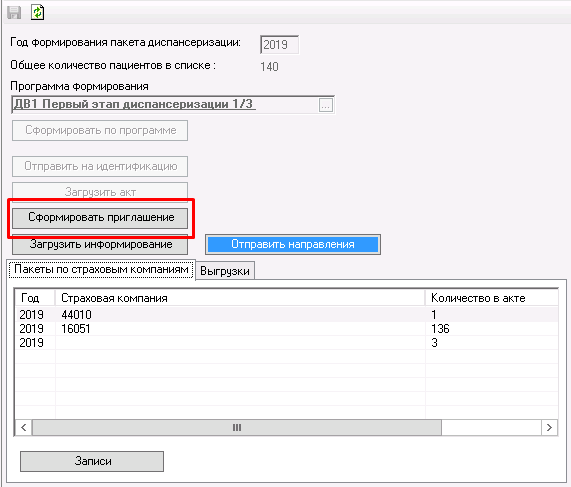The height and width of the screenshot is (487, 571).
Task: Click the left scroll arrow of table
Action: 24,427
